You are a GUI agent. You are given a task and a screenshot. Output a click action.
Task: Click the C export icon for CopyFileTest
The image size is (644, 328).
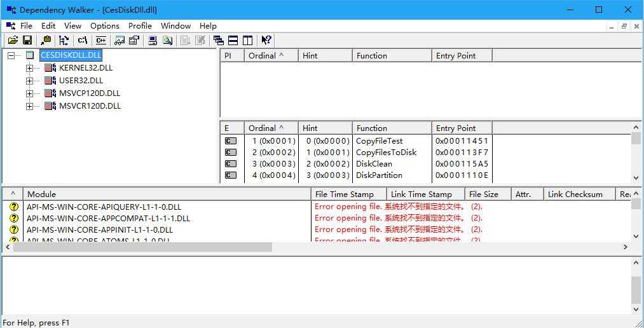tap(231, 141)
